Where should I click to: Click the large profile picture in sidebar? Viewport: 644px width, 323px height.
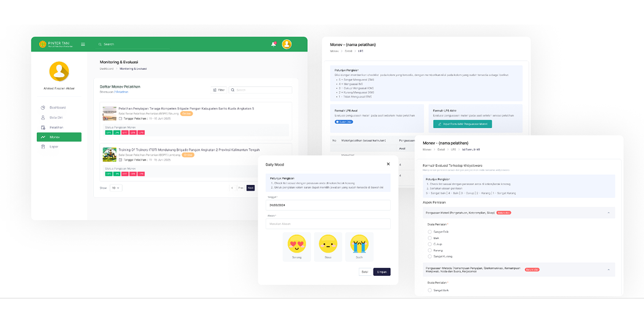click(x=59, y=72)
